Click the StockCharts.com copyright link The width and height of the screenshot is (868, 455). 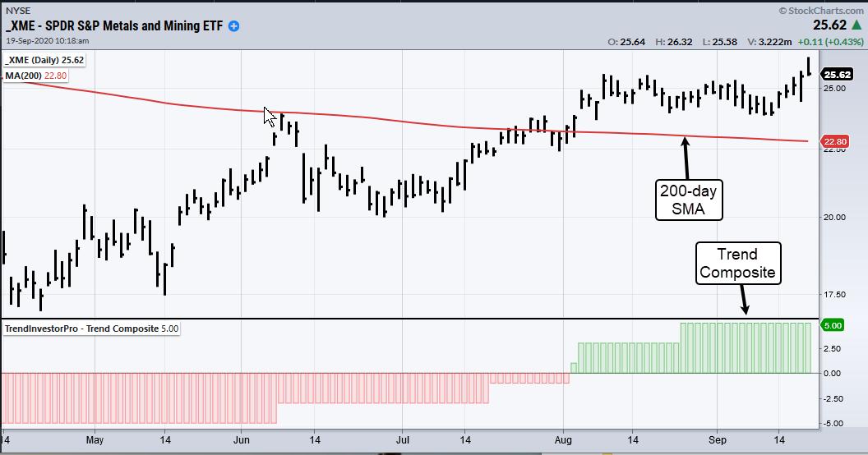point(820,11)
